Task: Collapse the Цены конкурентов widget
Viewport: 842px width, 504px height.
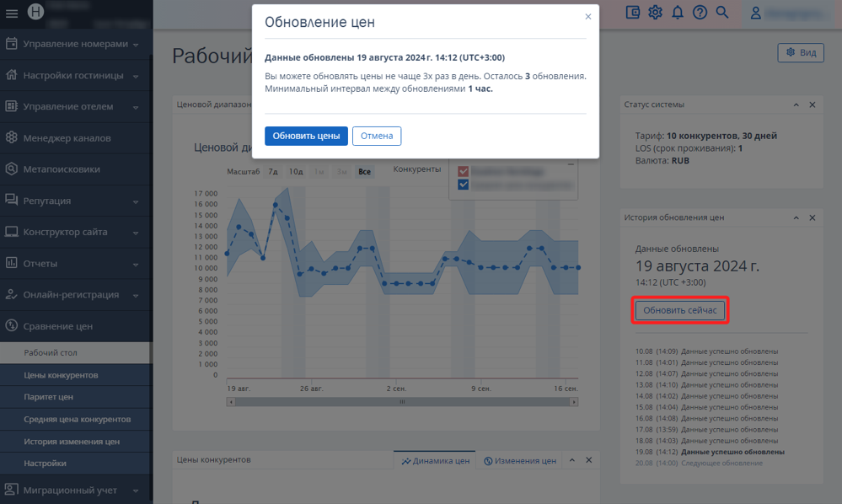Action: click(572, 460)
